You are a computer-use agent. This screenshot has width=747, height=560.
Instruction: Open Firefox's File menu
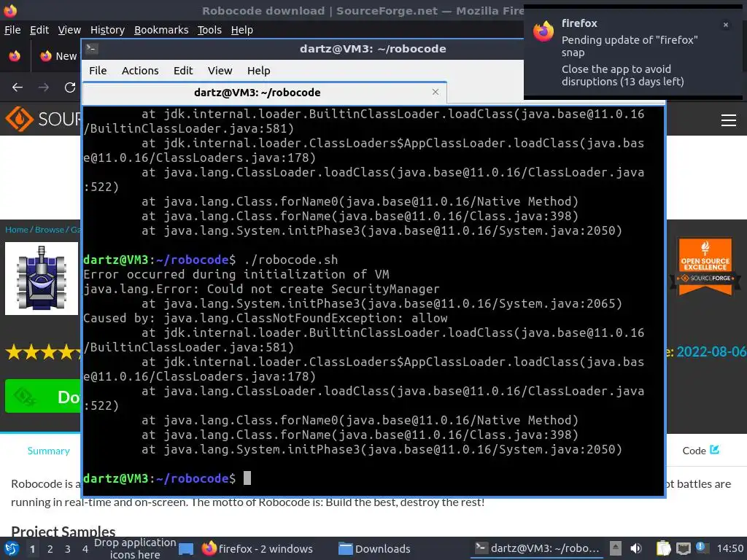click(12, 30)
